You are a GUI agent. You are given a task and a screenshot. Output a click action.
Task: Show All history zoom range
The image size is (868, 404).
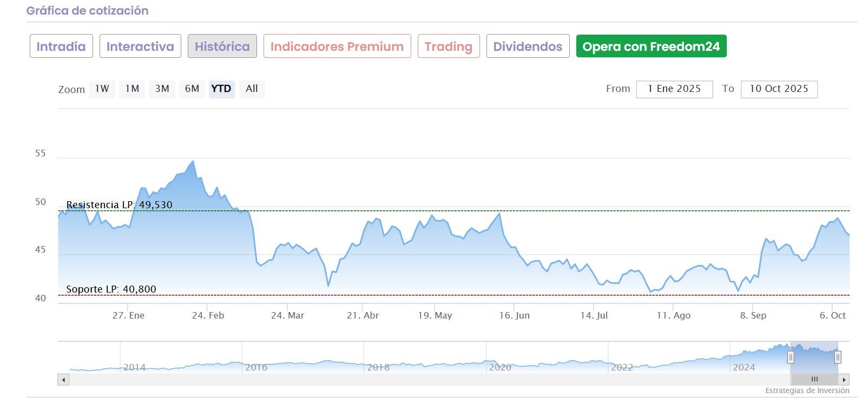tap(252, 89)
